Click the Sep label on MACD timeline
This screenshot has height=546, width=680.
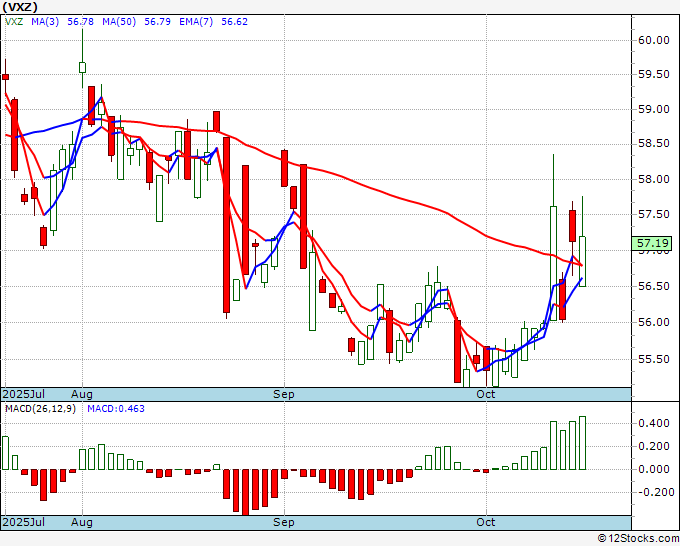click(284, 522)
